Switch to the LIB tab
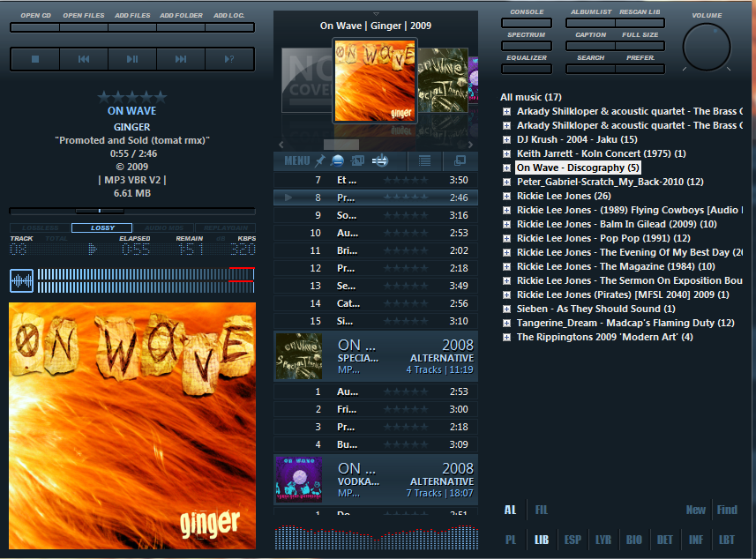Image resolution: width=756 pixels, height=559 pixels. 542,540
